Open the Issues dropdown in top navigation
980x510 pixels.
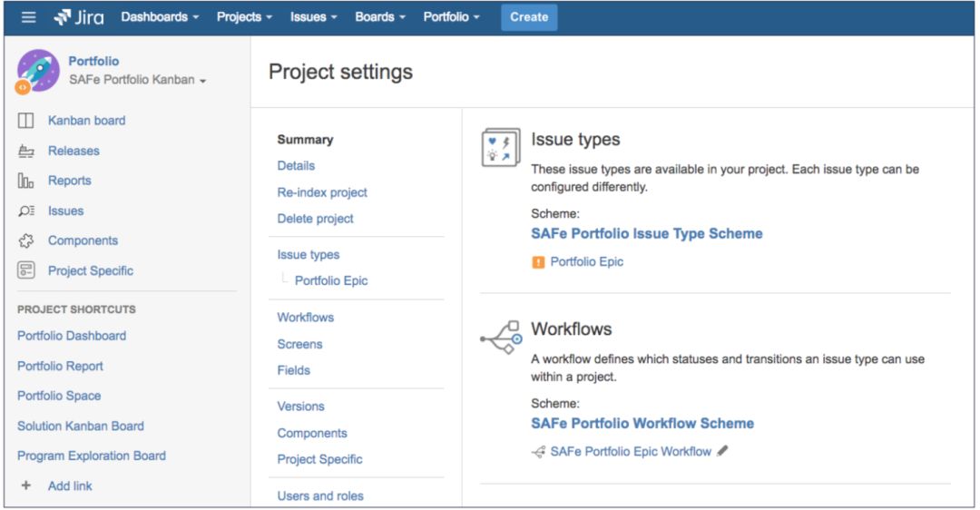(313, 17)
